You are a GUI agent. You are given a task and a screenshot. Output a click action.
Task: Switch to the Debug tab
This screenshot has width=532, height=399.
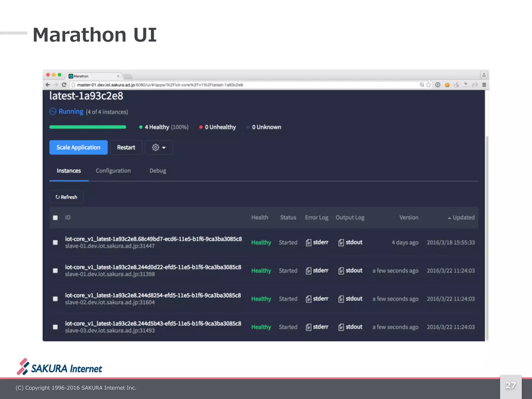coord(158,171)
